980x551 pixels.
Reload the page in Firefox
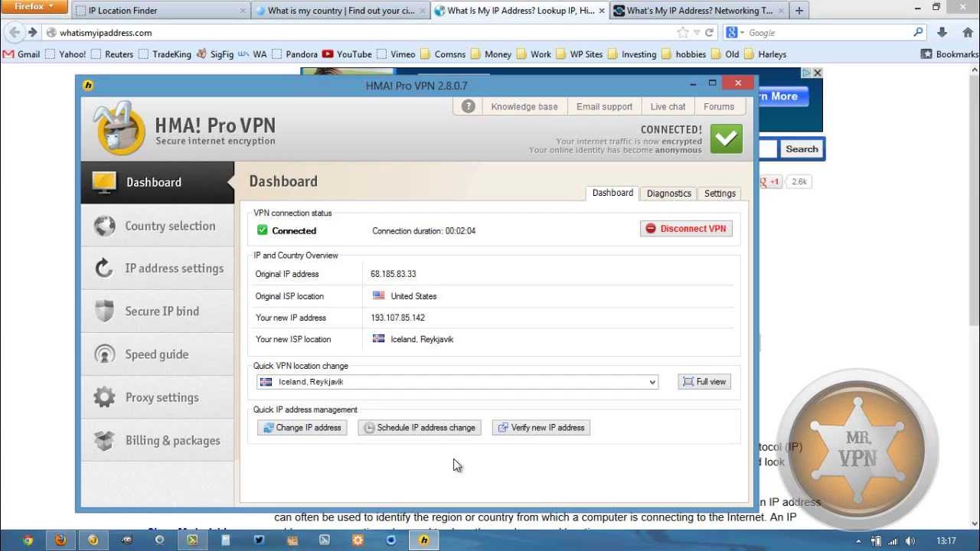(710, 33)
